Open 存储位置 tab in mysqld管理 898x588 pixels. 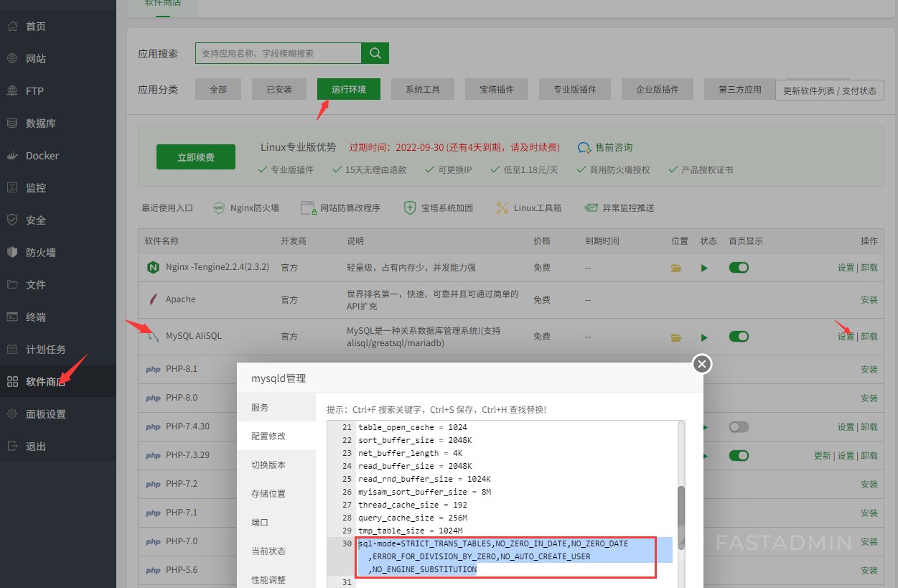point(276,493)
